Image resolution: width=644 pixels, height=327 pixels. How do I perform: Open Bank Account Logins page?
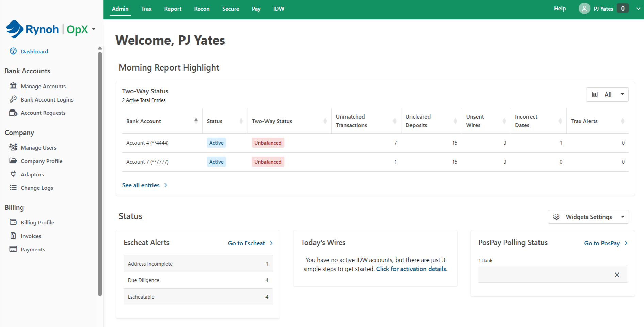tap(47, 99)
